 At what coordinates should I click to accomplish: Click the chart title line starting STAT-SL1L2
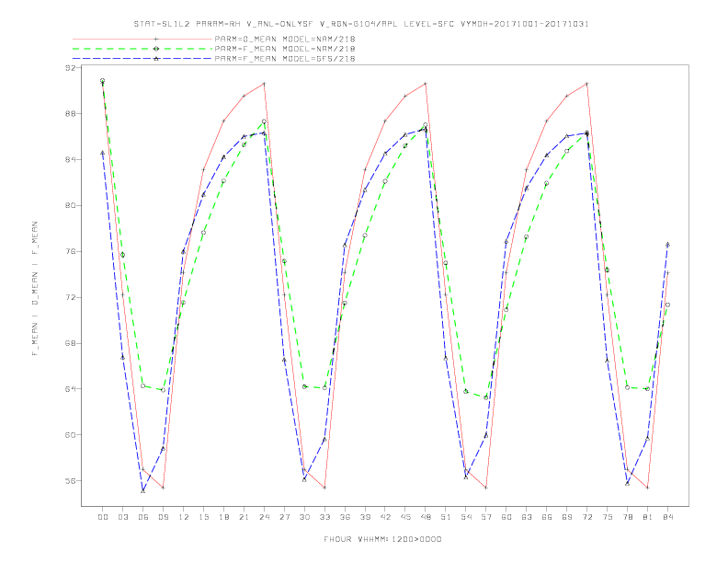pos(361,24)
